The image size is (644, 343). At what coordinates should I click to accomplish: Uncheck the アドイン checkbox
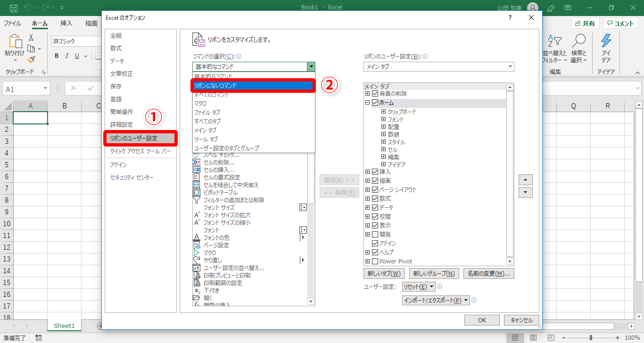(x=375, y=244)
